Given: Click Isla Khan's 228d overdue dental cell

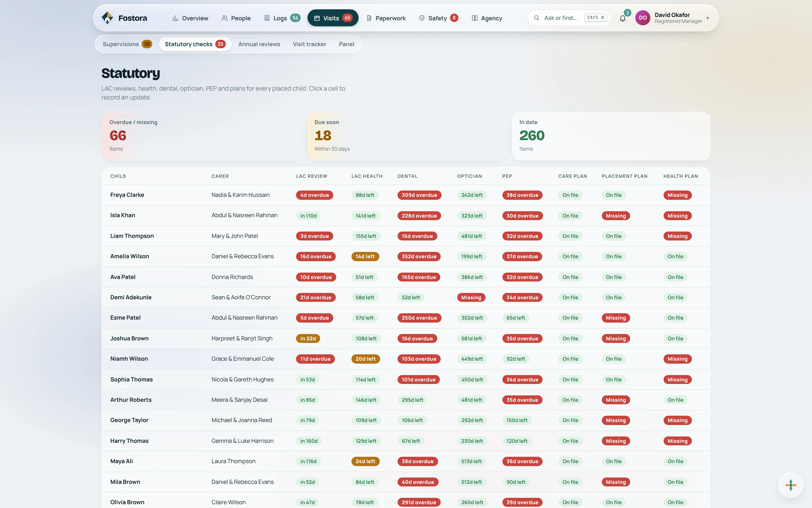Looking at the screenshot, I should tap(419, 216).
